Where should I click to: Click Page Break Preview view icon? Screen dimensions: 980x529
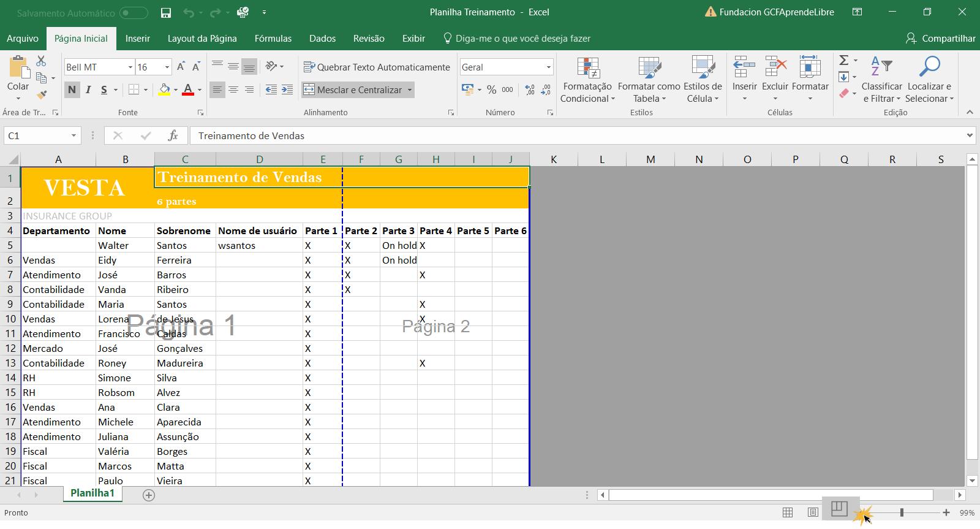pyautogui.click(x=839, y=509)
